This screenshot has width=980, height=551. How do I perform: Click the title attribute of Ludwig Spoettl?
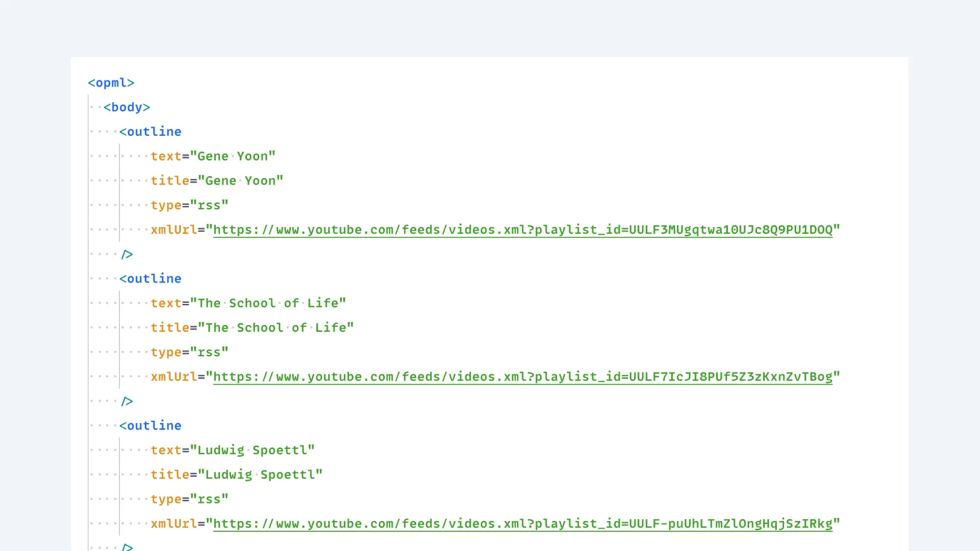pos(170,474)
